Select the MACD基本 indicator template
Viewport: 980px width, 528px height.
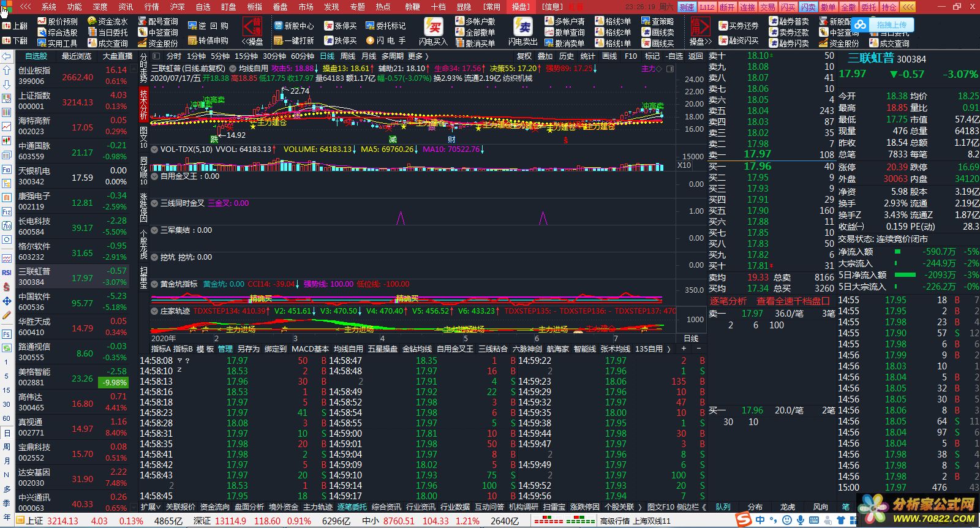(310, 349)
